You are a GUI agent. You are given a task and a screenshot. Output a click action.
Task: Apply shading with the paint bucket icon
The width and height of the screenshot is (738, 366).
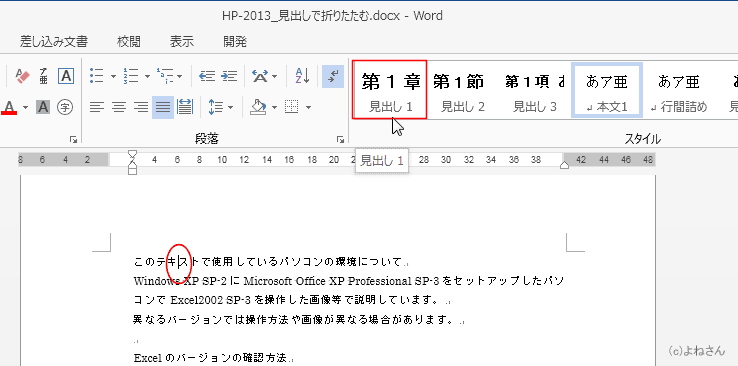[x=257, y=108]
